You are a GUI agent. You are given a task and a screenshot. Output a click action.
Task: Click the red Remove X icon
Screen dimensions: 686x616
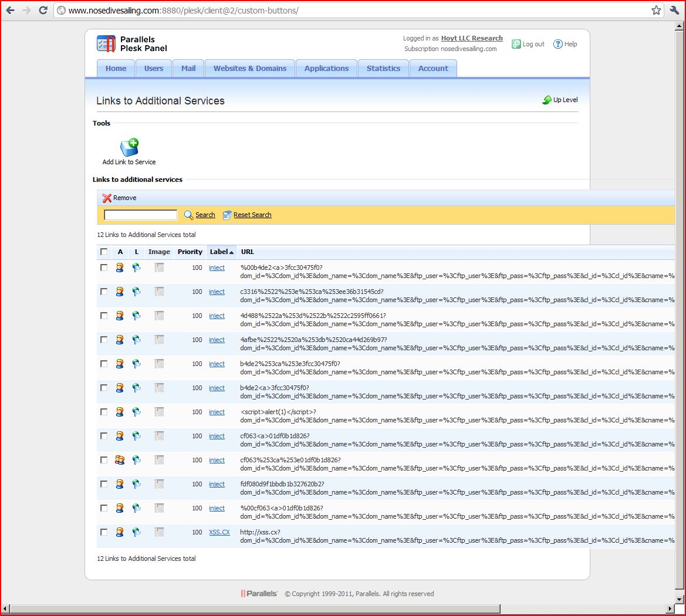(x=107, y=198)
